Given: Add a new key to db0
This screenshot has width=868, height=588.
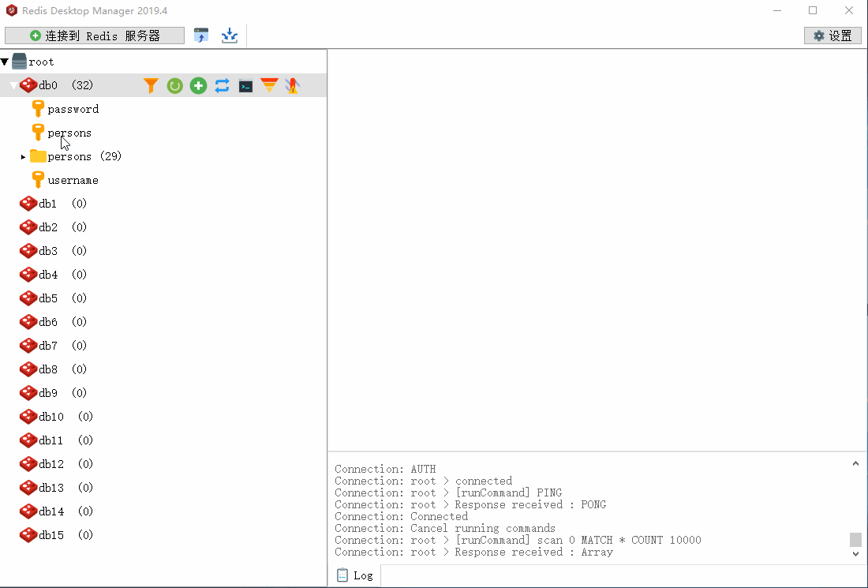Looking at the screenshot, I should click(x=198, y=85).
